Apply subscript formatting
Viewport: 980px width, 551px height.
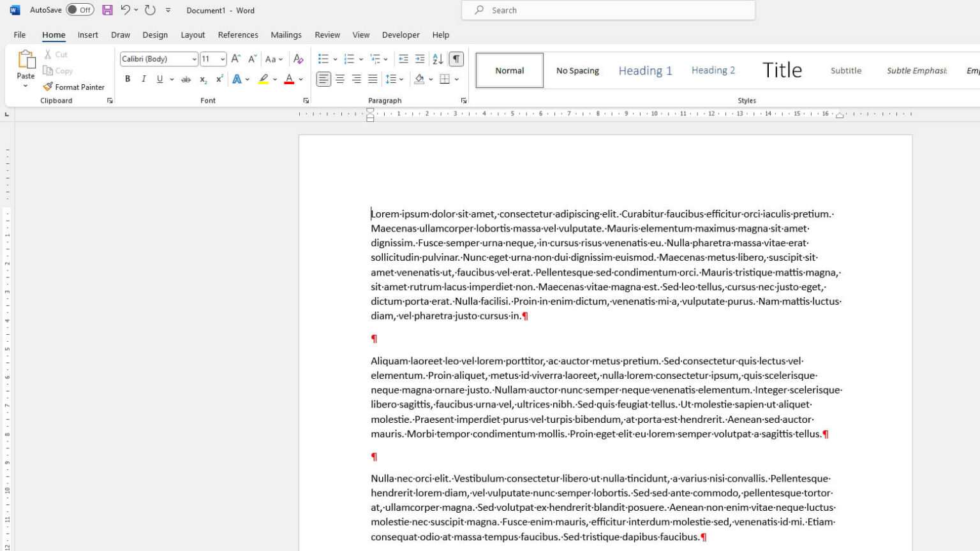202,80
